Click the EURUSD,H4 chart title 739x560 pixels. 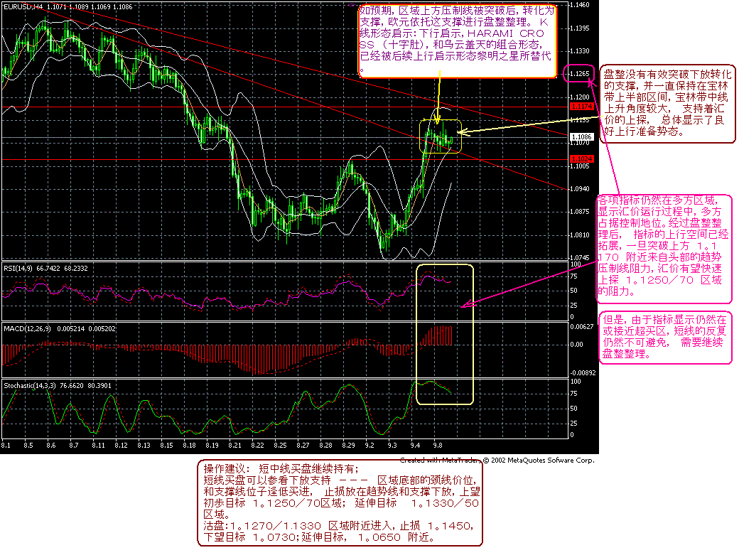coord(23,7)
